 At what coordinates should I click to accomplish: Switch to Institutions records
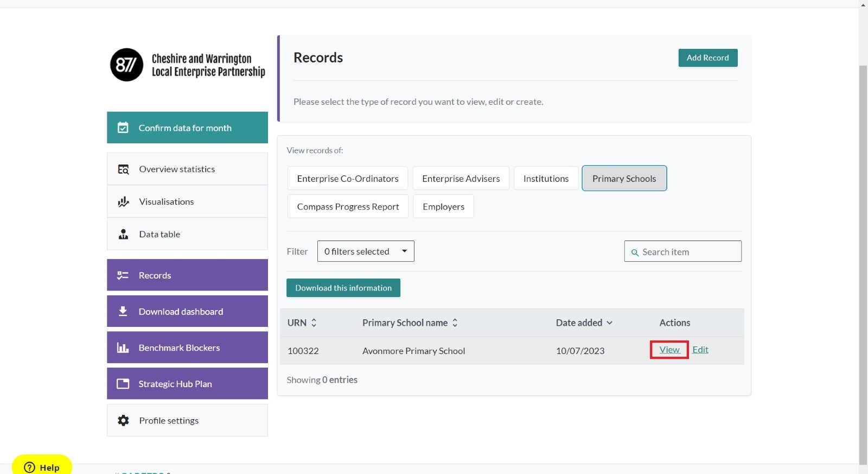click(546, 179)
